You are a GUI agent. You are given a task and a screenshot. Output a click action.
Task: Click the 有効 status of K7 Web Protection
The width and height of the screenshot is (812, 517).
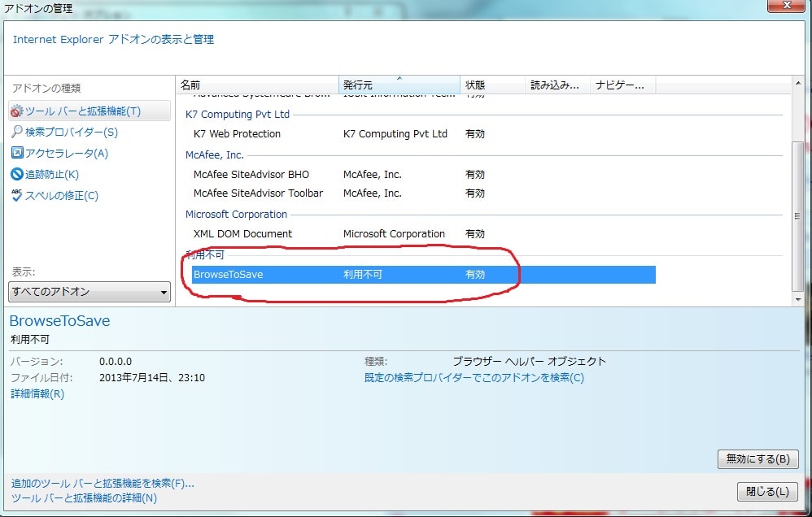click(475, 134)
